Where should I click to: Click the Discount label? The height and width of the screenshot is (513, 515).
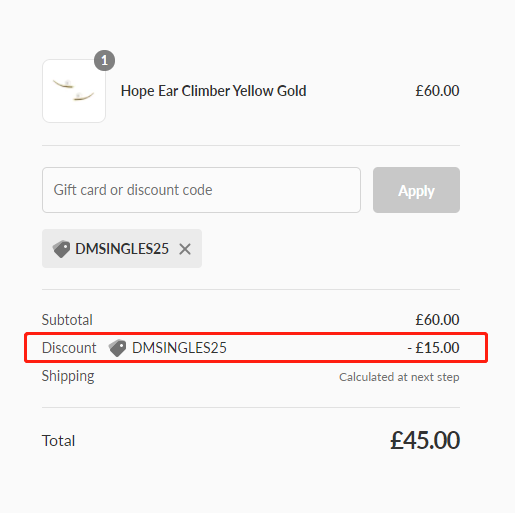(69, 348)
